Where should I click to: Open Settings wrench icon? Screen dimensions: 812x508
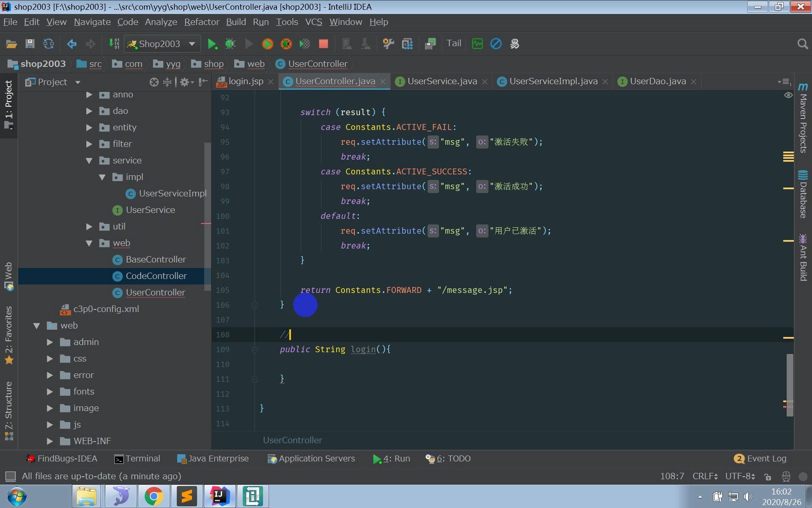tap(388, 44)
